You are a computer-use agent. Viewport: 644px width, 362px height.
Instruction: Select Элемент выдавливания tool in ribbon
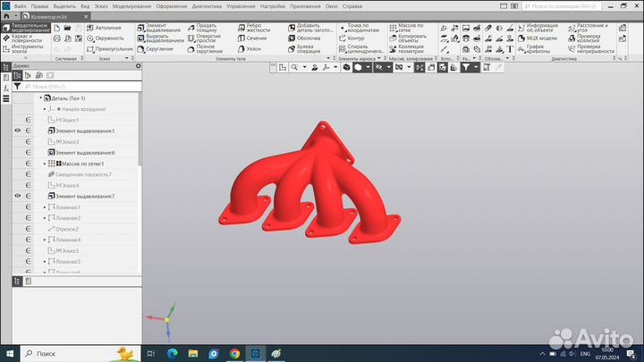click(x=159, y=28)
